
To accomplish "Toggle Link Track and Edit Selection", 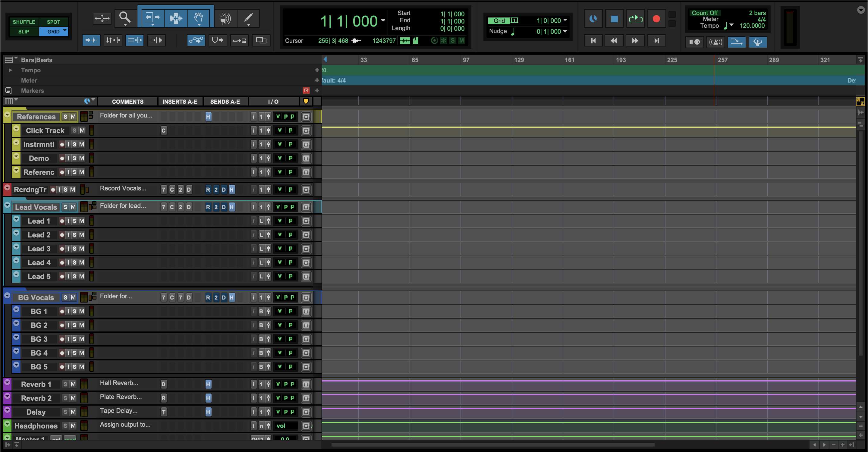I will (x=135, y=40).
